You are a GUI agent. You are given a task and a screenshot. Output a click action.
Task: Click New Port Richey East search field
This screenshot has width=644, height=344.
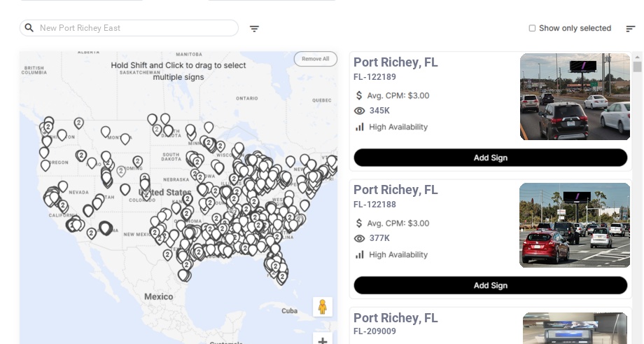[133, 28]
